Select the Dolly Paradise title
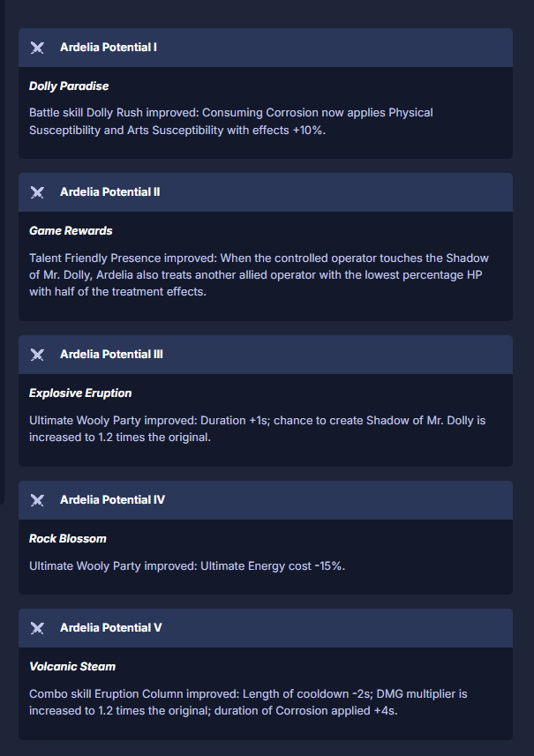534x756 pixels. 69,86
